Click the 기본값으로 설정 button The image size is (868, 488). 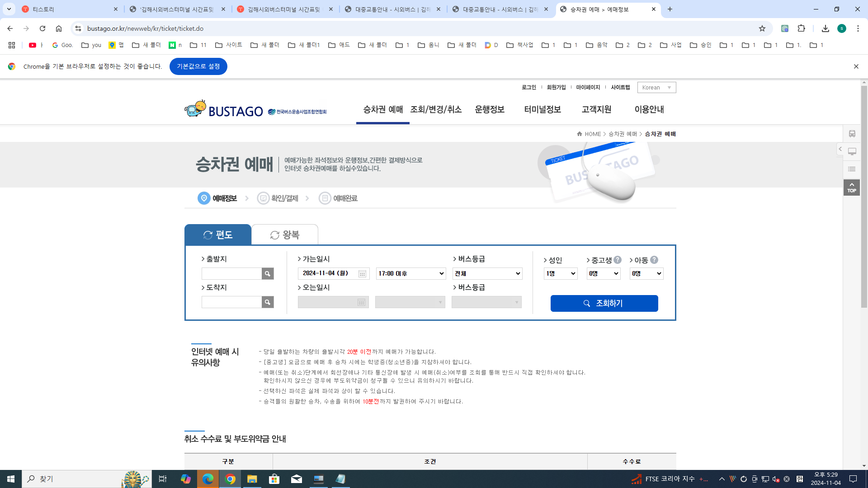[198, 66]
